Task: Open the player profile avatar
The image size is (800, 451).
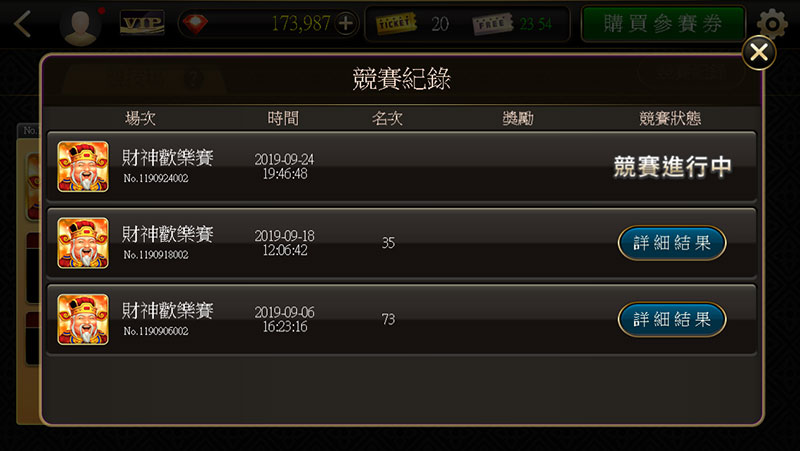Action: [80, 26]
